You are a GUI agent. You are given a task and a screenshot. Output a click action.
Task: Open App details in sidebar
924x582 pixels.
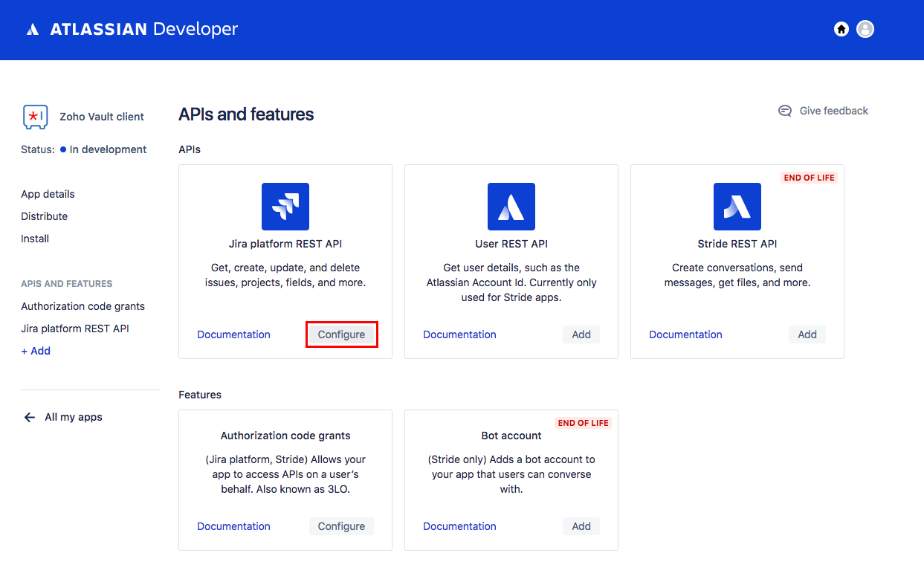click(48, 194)
